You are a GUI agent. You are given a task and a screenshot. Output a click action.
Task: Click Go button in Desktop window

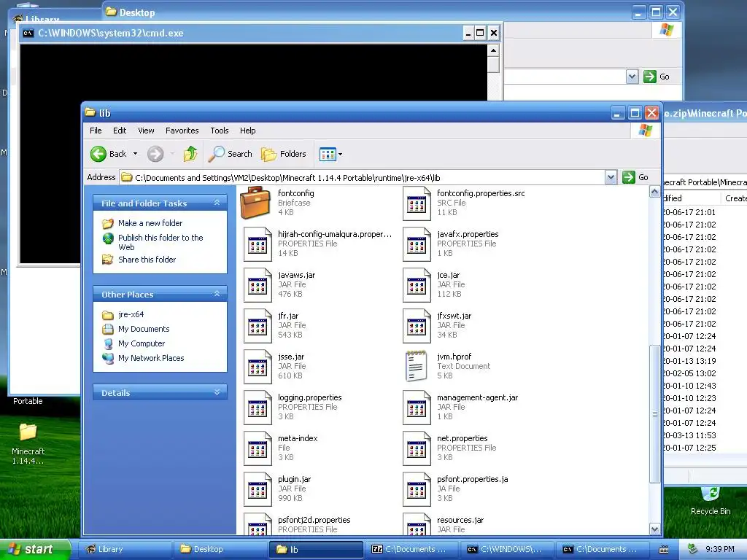[x=657, y=77]
